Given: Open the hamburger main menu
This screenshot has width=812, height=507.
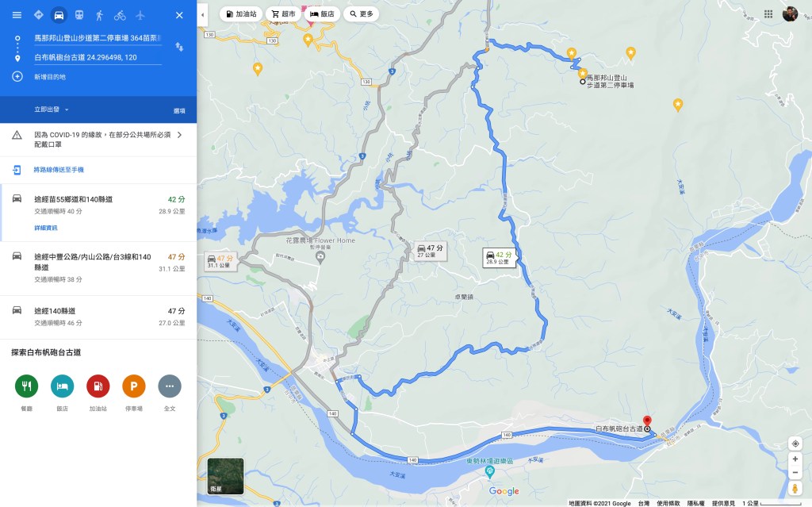Looking at the screenshot, I should coord(17,15).
